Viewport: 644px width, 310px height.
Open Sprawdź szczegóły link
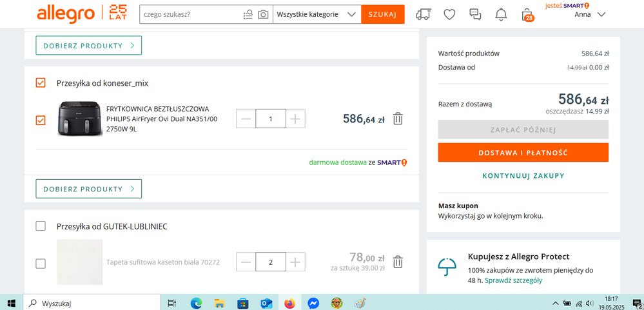point(513,281)
